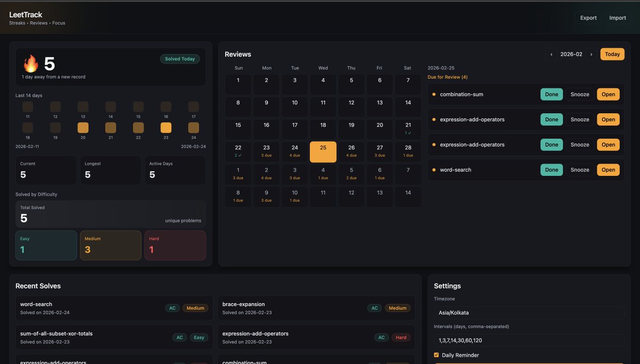Click the Active Days card
Viewport: 640px width, 364px height.
pos(175,171)
